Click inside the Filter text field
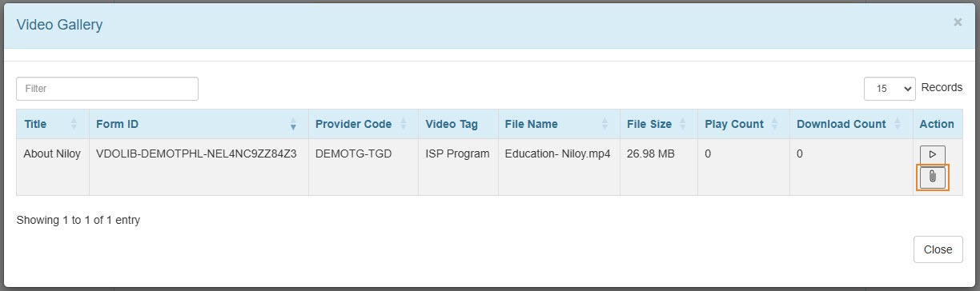 [x=107, y=89]
